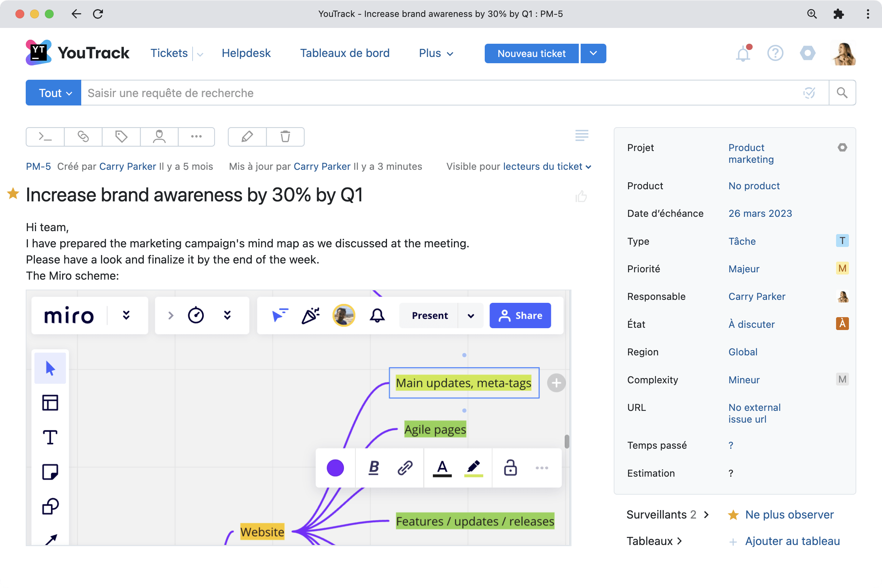Open the Tout search context dropdown
This screenshot has height=588, width=882.
(x=54, y=93)
